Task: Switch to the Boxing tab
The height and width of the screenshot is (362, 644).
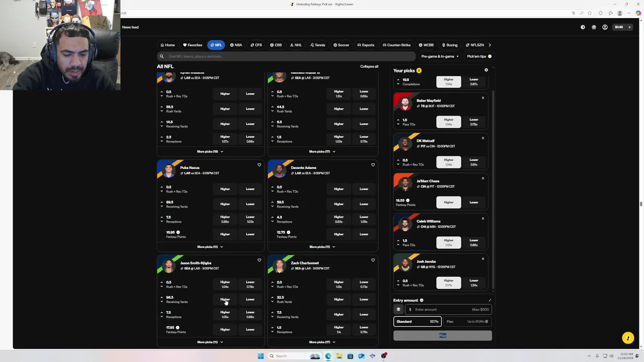Action: tap(449, 45)
